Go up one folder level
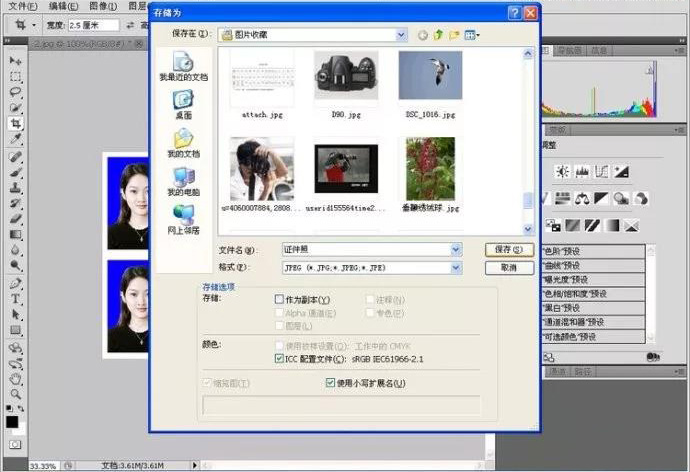 tap(438, 35)
